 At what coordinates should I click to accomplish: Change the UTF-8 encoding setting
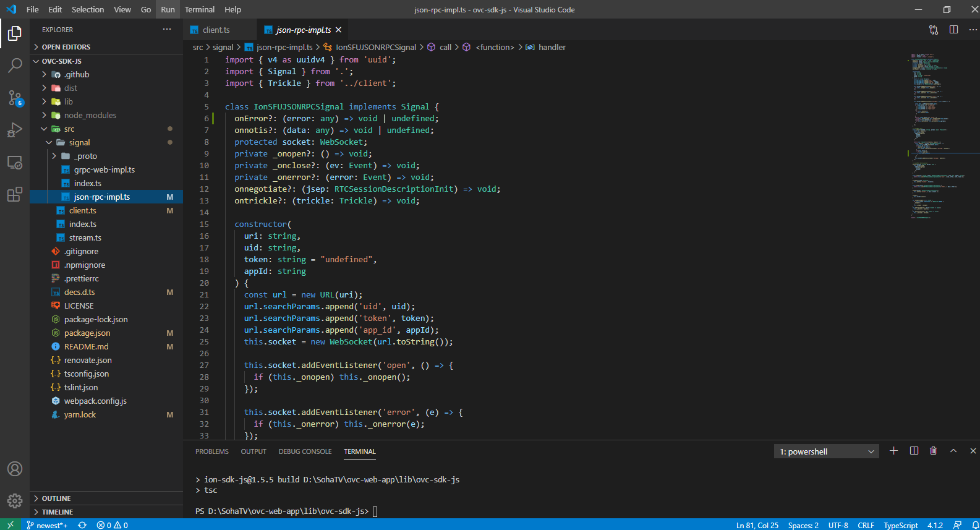[838, 525]
